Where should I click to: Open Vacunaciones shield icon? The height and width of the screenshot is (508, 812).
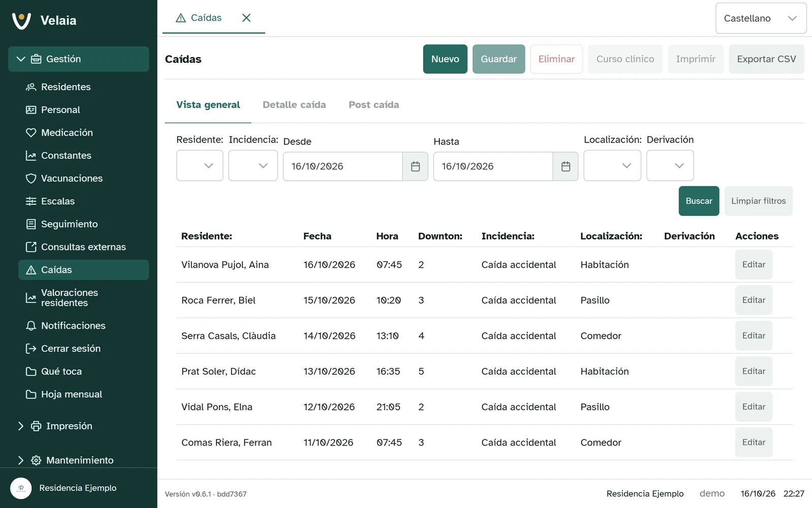click(x=31, y=178)
